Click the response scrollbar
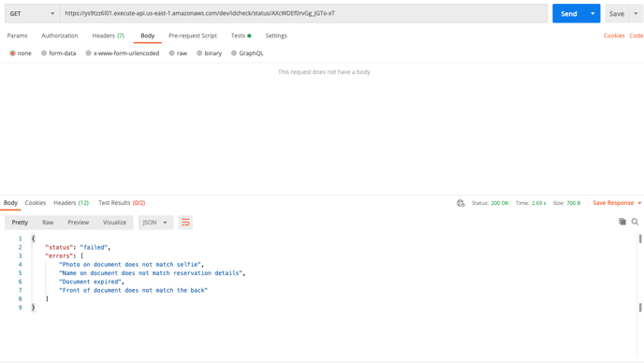 pyautogui.click(x=640, y=273)
